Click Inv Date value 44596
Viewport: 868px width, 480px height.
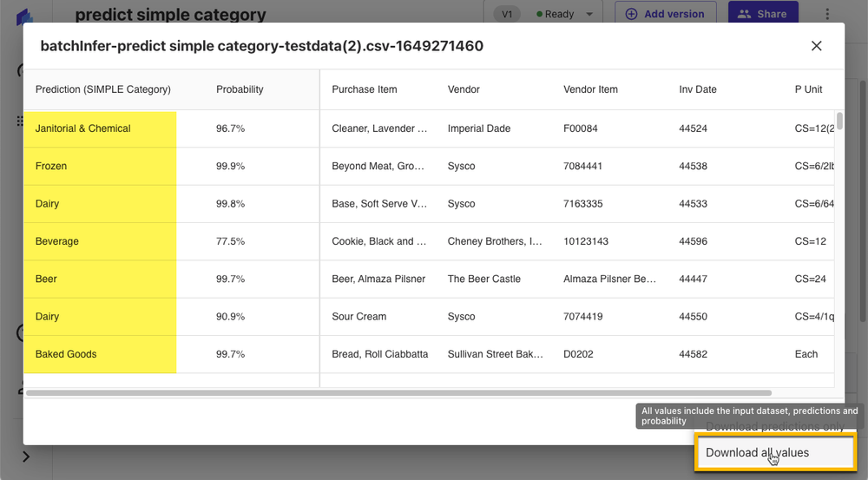coord(693,241)
